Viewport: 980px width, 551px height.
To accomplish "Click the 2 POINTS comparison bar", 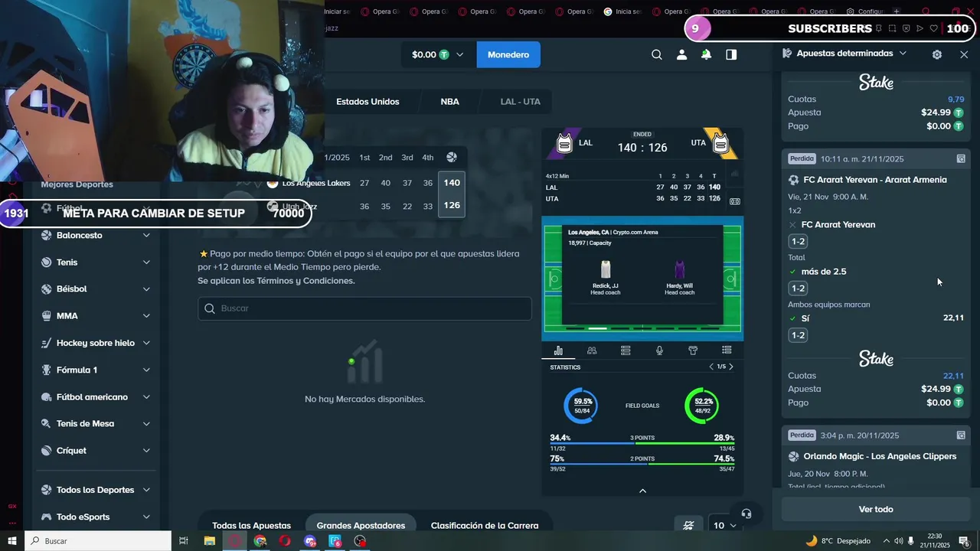I will point(642,464).
